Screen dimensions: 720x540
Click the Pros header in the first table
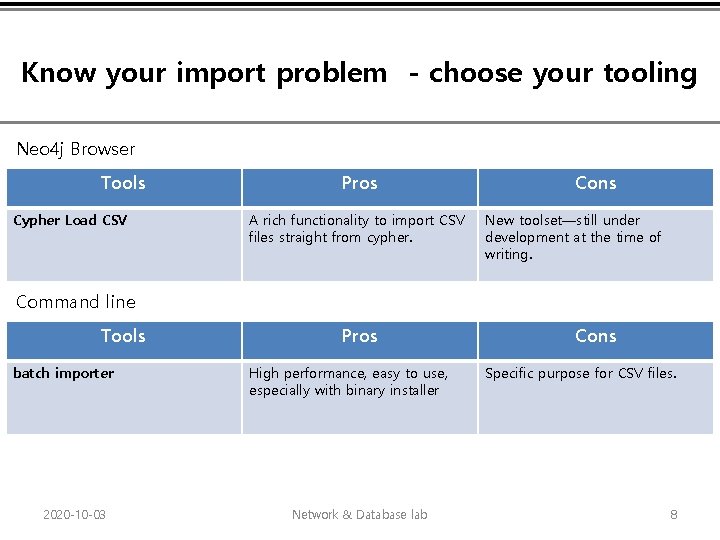[359, 184]
